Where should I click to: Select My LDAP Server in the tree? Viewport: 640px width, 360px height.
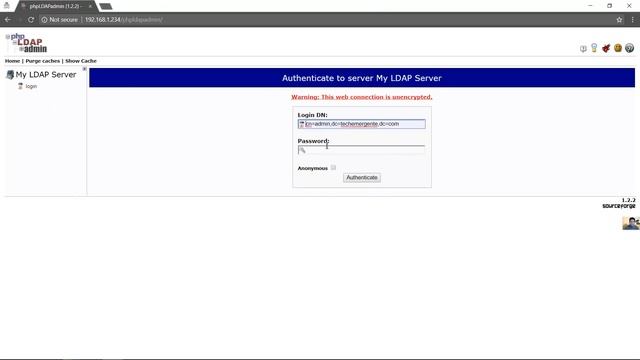click(x=46, y=75)
